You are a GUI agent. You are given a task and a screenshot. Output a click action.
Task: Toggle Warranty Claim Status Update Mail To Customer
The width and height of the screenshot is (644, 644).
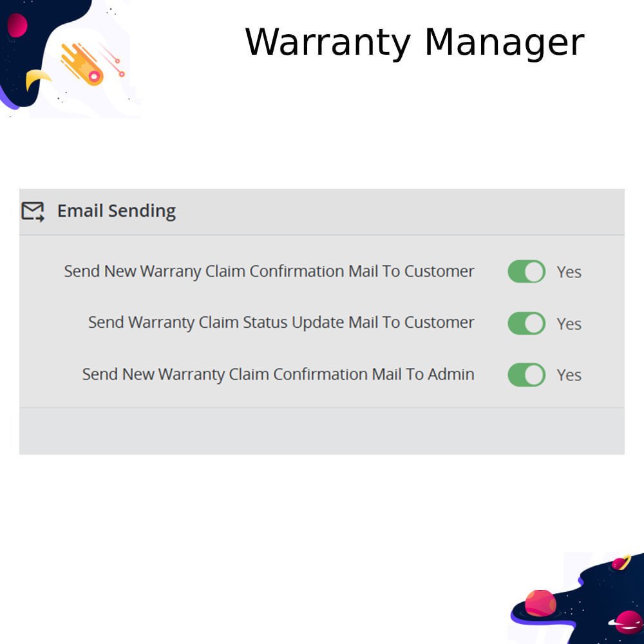(526, 323)
